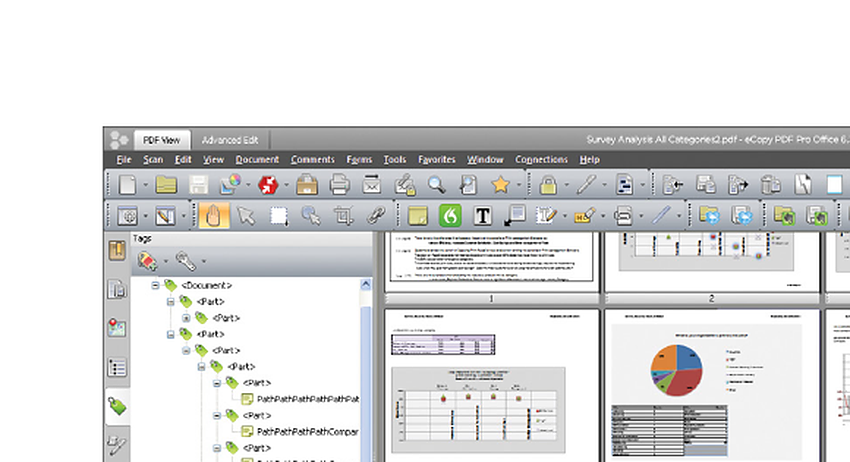The height and width of the screenshot is (462, 850).
Task: Click the Favorites star icon
Action: point(500,184)
